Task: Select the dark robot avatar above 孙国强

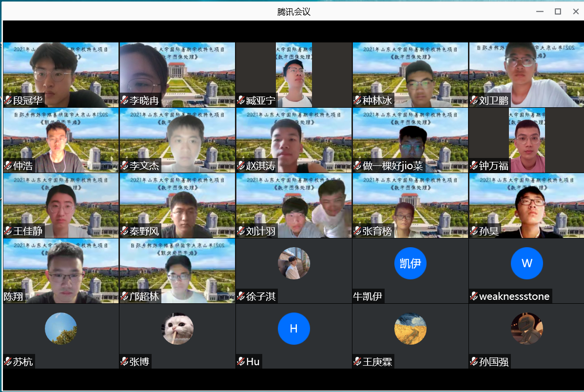Action: pyautogui.click(x=527, y=329)
